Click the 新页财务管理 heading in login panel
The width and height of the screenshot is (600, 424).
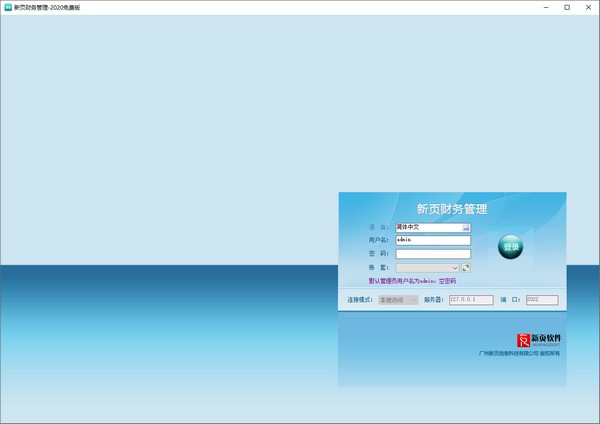452,209
